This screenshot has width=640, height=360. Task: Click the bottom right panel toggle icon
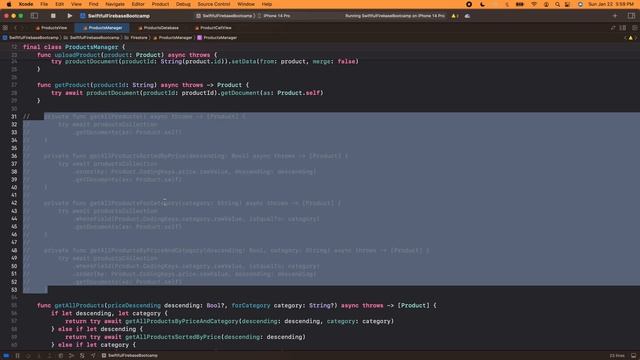[x=633, y=356]
